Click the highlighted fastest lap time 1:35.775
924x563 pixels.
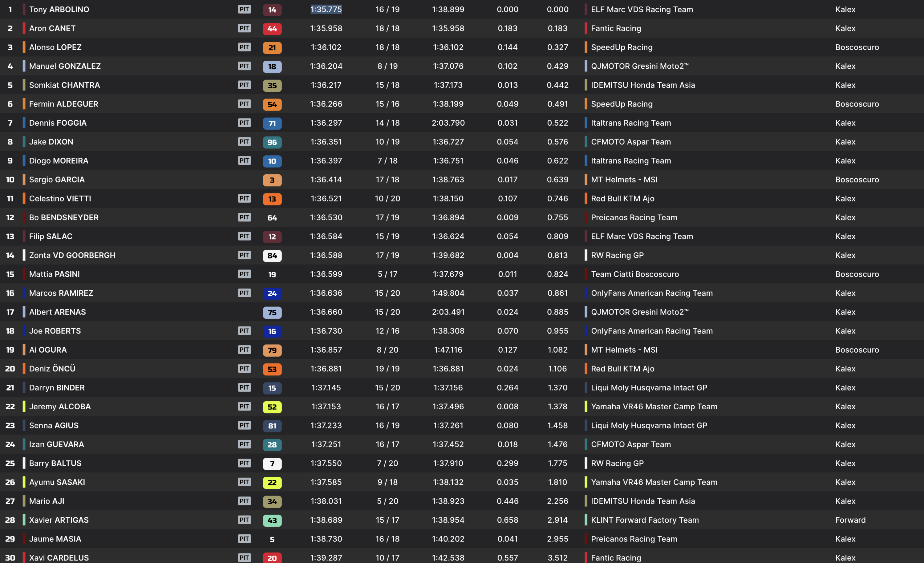click(x=326, y=9)
